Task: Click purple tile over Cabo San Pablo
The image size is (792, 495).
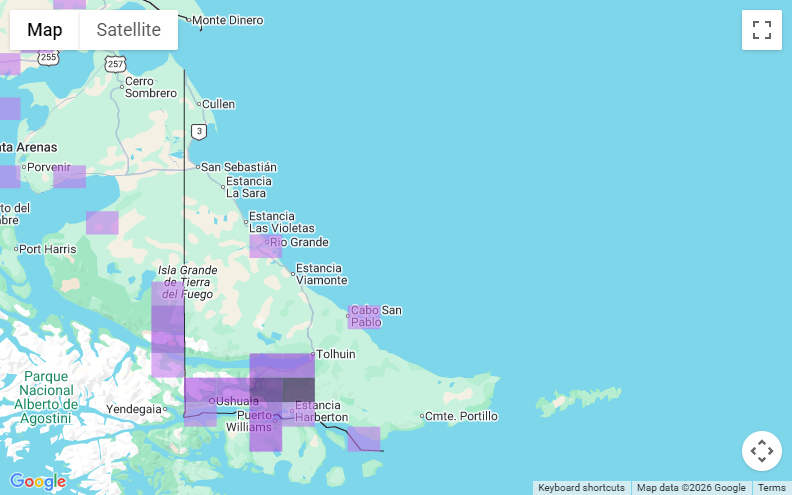Action: 363,317
